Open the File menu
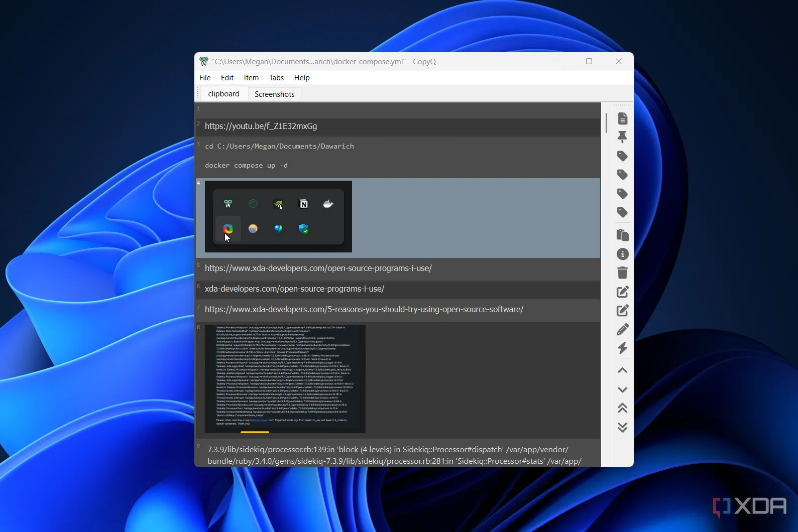798x532 pixels. click(205, 78)
